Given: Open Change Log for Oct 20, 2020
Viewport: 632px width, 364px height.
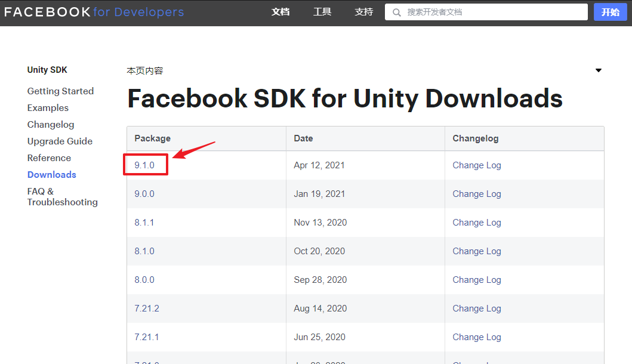Looking at the screenshot, I should point(477,251).
